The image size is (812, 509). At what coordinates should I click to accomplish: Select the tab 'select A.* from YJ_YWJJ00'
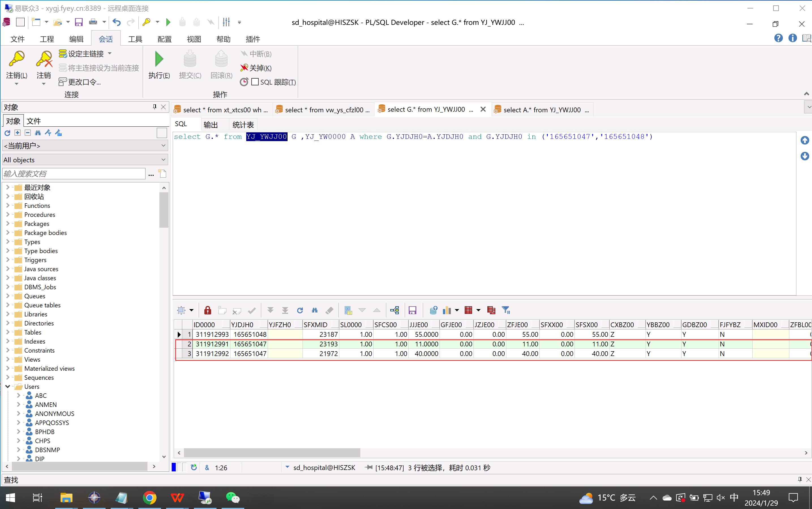tap(542, 110)
